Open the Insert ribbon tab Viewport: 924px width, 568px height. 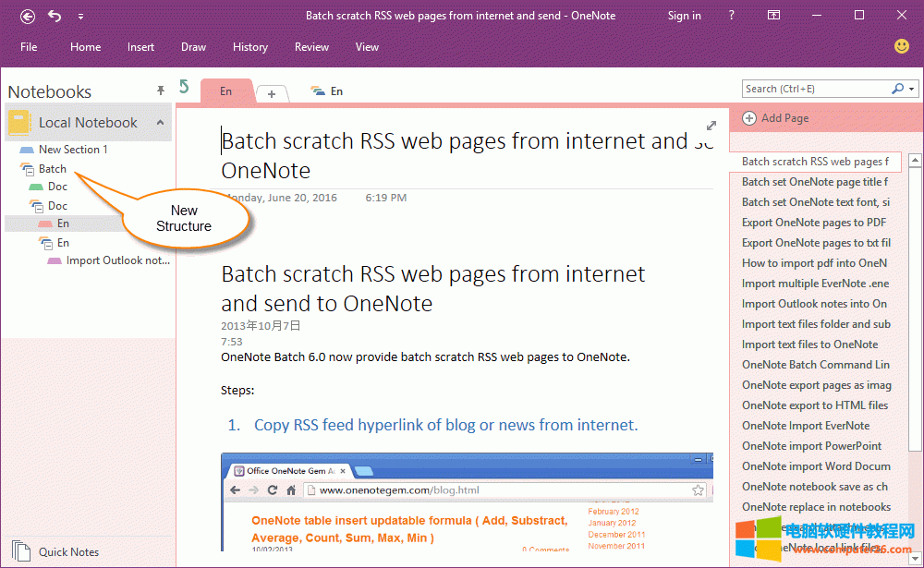click(x=141, y=47)
